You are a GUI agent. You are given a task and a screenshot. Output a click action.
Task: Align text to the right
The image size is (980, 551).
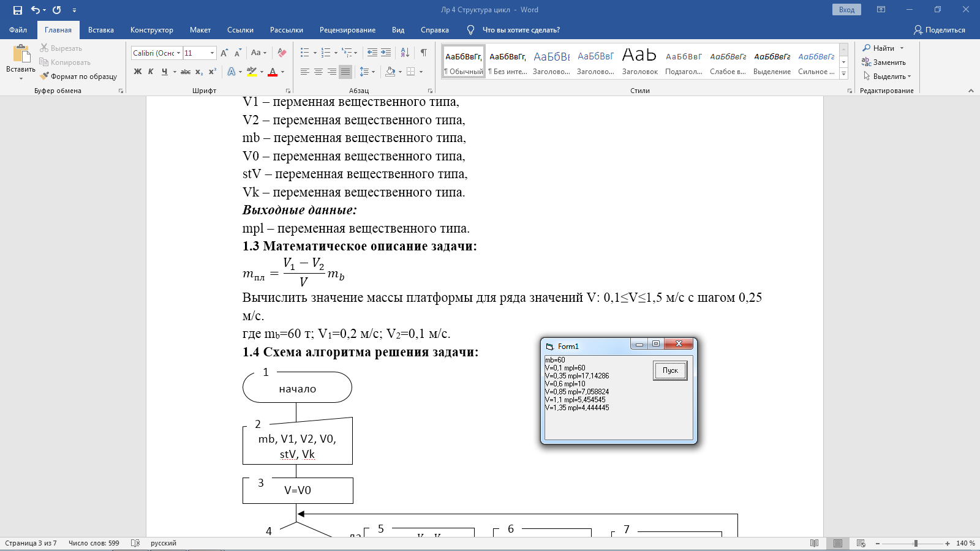tap(332, 72)
